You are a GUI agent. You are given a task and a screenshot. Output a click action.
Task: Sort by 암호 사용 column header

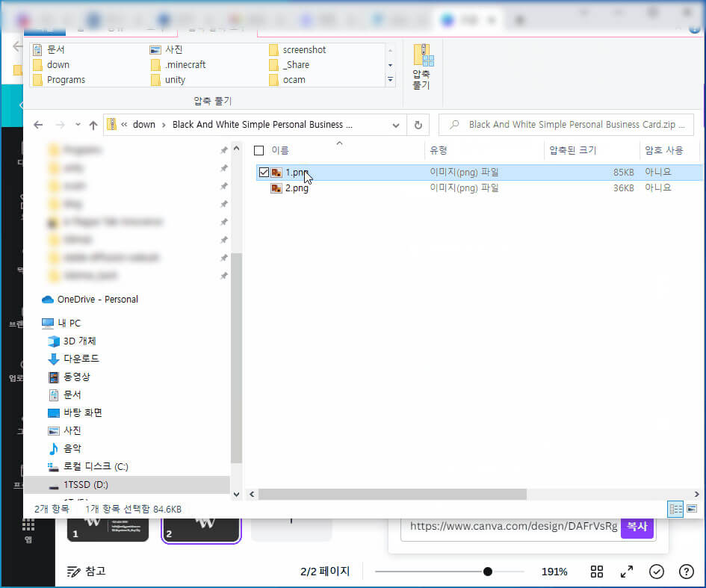coord(664,150)
